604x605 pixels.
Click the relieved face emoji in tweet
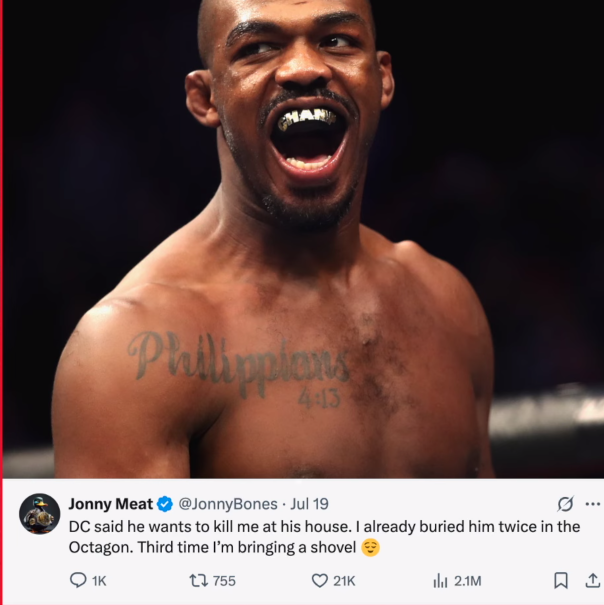pyautogui.click(x=371, y=548)
